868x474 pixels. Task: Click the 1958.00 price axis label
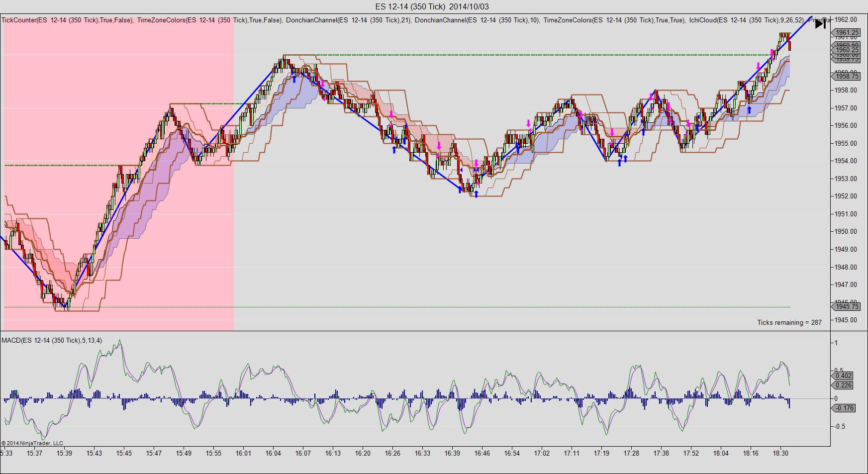[846, 91]
